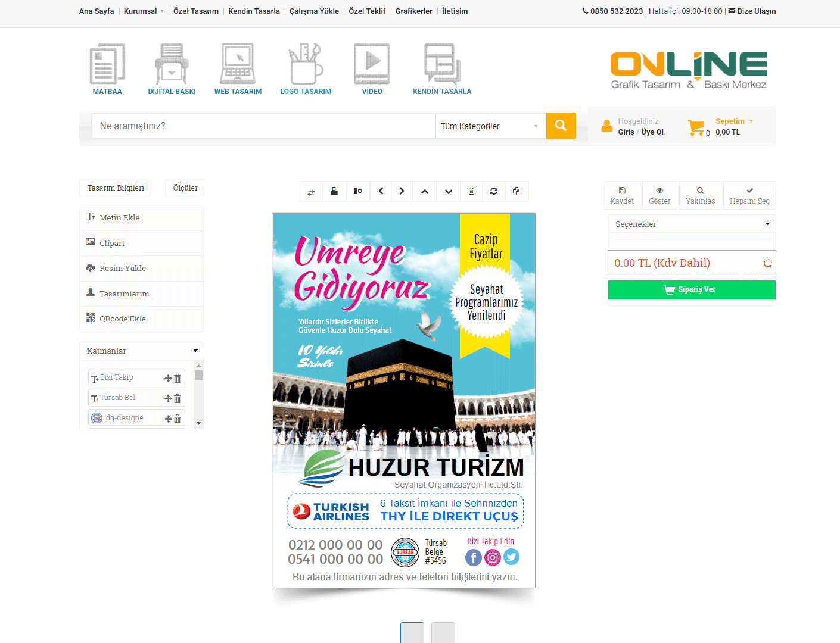Screen dimensions: 840x643
Task: Click the green Sipariş Ver button
Action: [x=692, y=290]
